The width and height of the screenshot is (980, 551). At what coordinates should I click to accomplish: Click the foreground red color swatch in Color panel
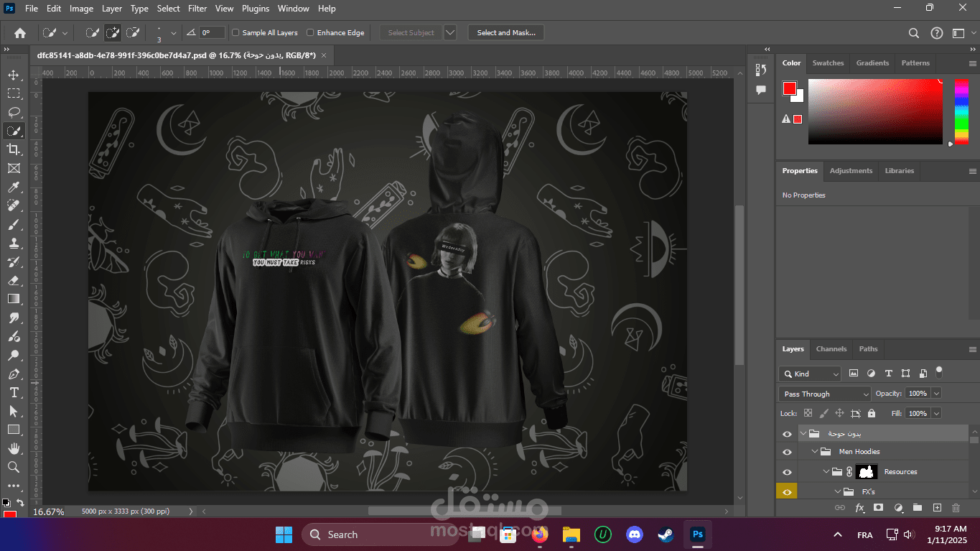[790, 89]
